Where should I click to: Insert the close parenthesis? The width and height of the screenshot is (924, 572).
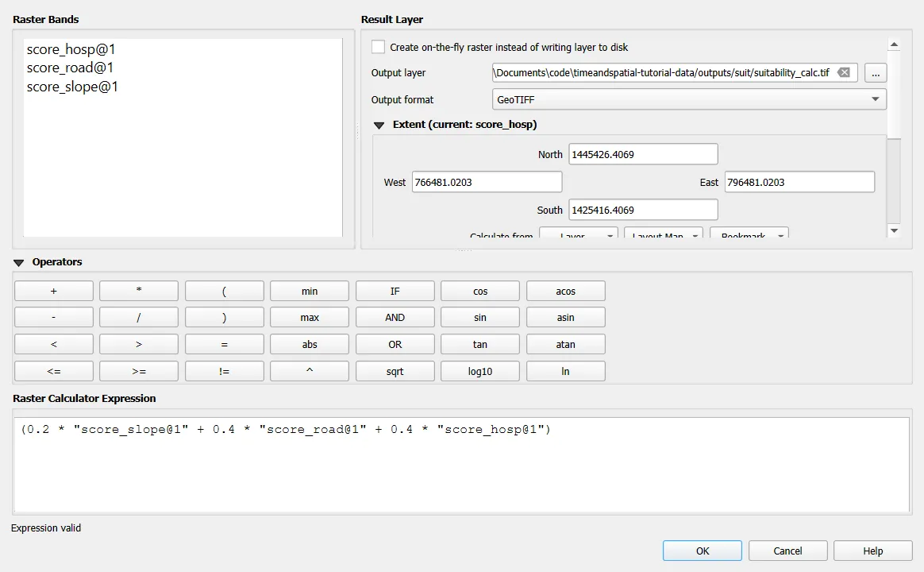coord(224,317)
